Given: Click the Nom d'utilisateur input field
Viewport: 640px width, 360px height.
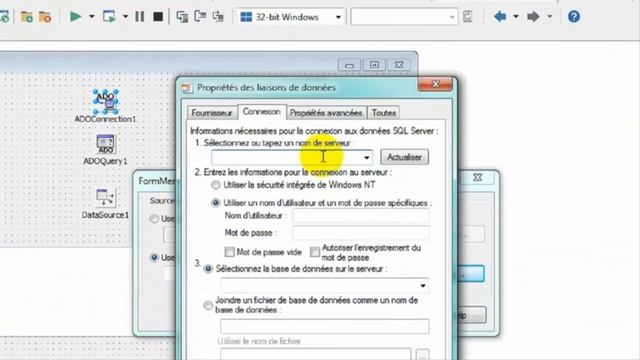Looking at the screenshot, I should pyautogui.click(x=360, y=216).
